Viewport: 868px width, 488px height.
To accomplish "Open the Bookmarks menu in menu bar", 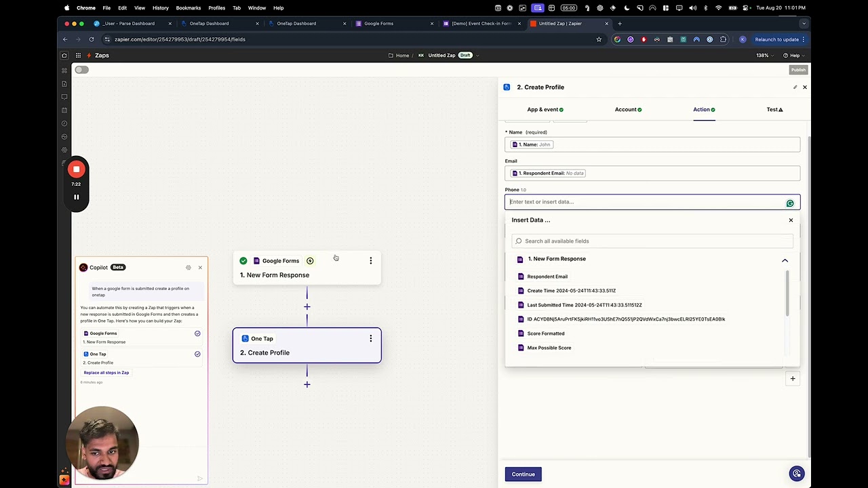I will pos(189,8).
